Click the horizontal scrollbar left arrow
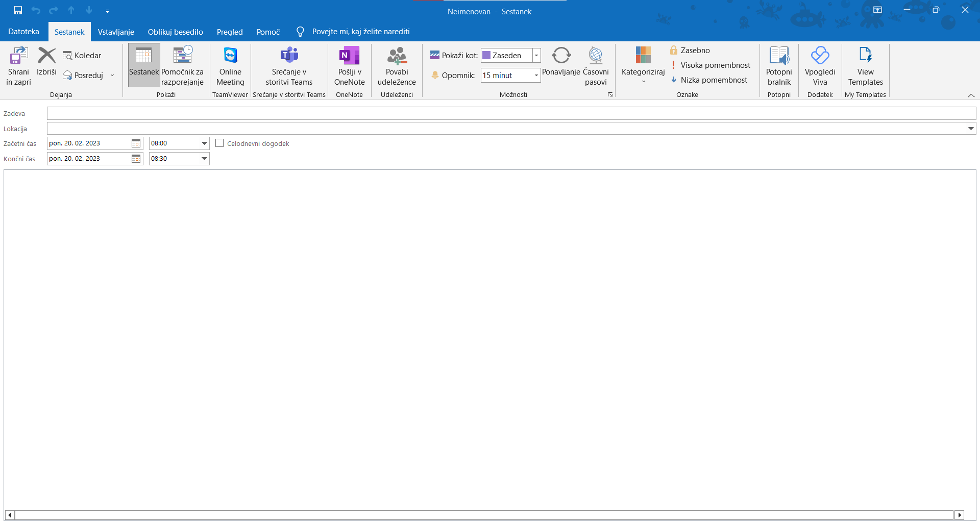 pos(10,515)
